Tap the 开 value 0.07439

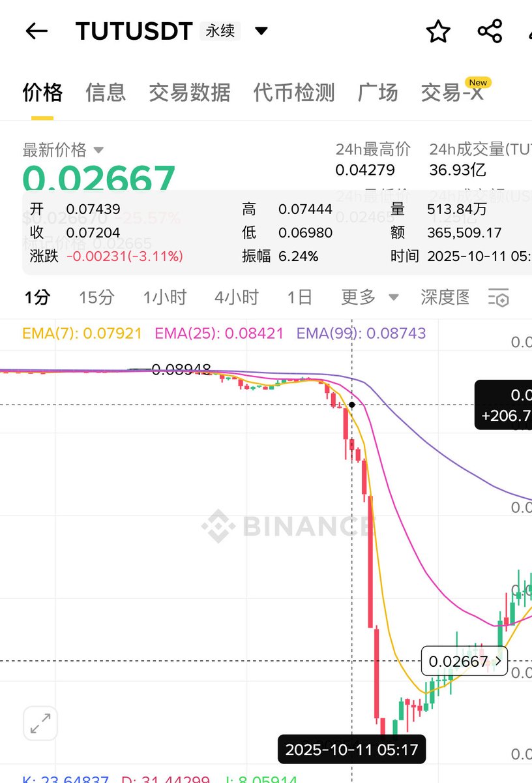[x=93, y=209]
